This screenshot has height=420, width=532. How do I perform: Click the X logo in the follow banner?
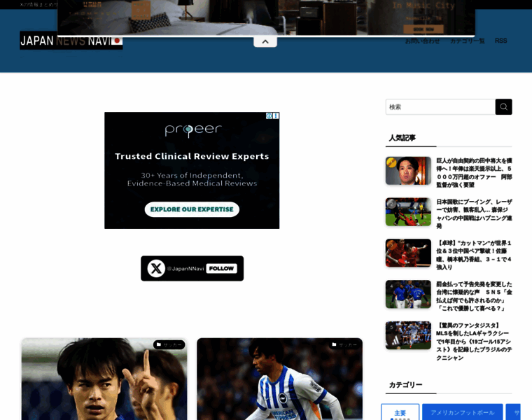coord(156,269)
